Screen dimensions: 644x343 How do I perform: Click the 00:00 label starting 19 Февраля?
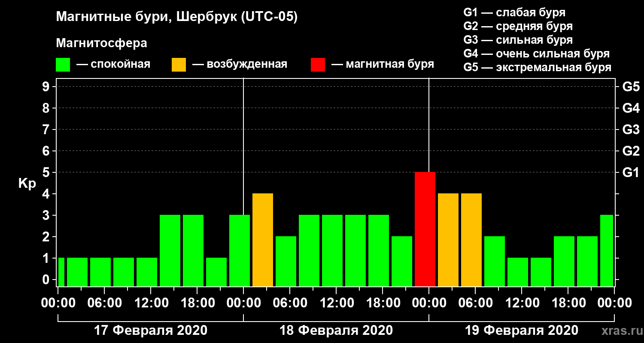(429, 303)
